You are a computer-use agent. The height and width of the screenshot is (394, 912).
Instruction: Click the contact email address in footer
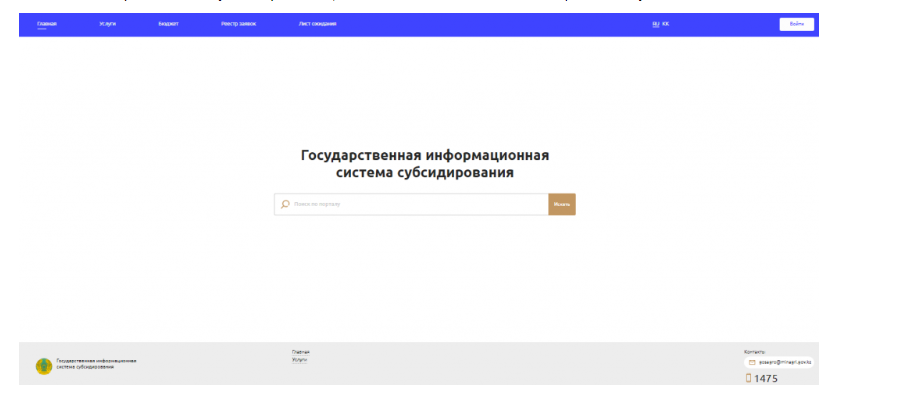click(x=785, y=363)
